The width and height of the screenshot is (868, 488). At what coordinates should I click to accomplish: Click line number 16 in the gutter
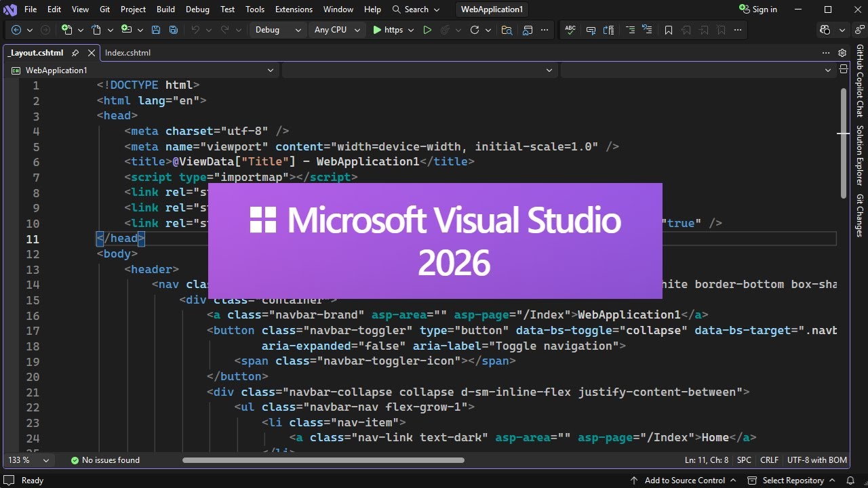[x=33, y=315]
